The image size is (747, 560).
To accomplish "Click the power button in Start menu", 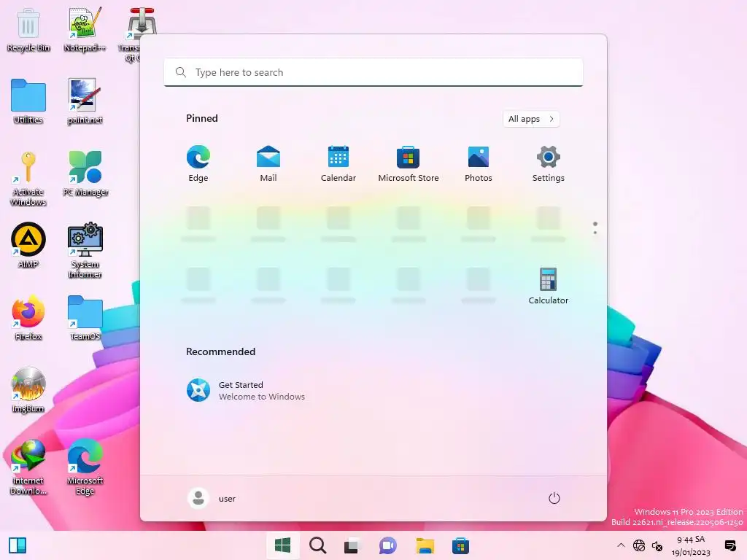I will coord(554,498).
